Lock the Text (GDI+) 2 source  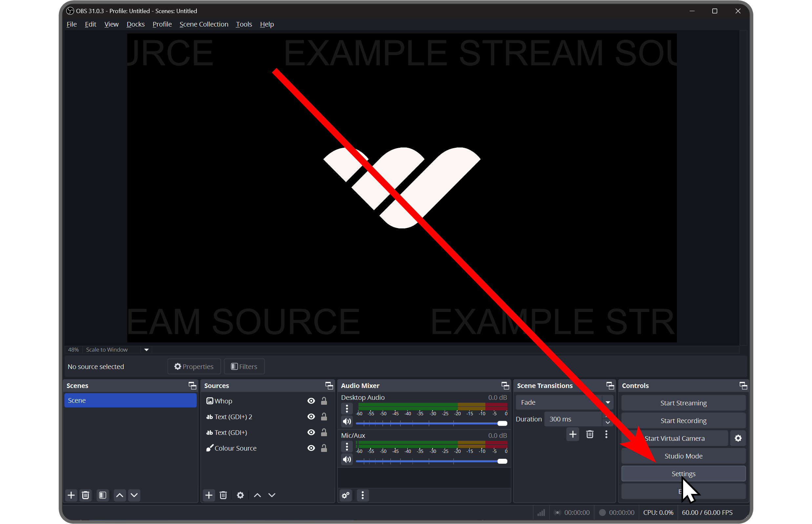click(x=324, y=417)
